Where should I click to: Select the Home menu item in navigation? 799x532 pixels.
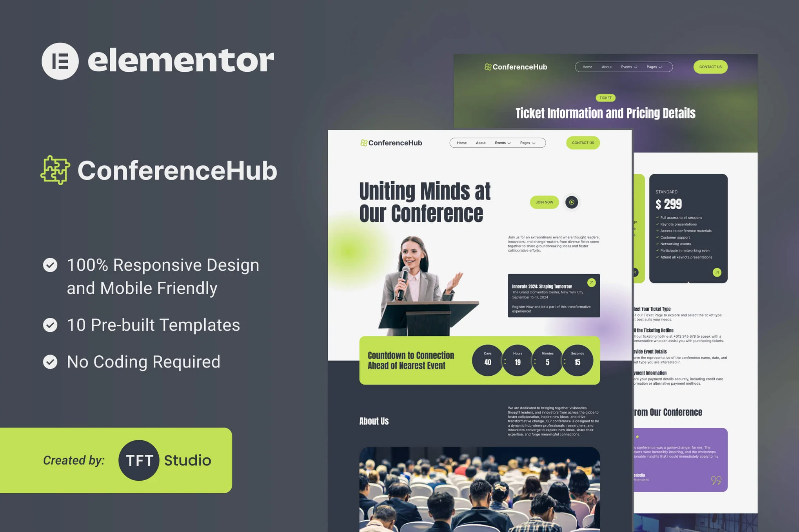click(462, 141)
